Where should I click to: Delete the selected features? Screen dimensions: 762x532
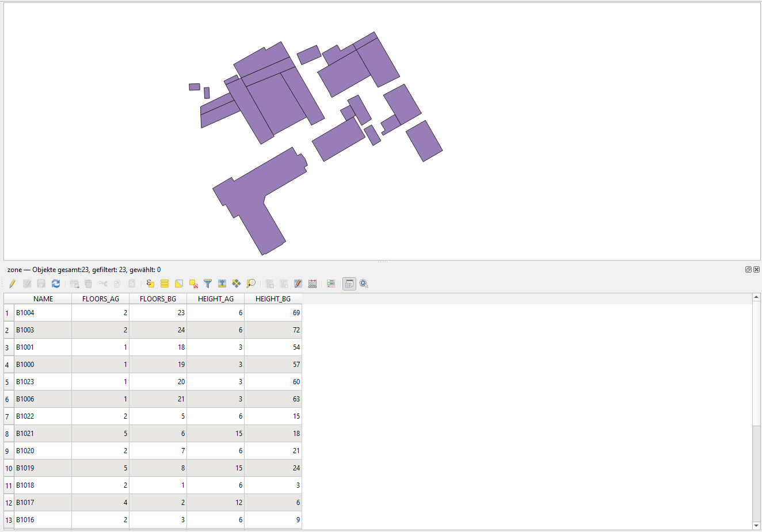click(88, 284)
